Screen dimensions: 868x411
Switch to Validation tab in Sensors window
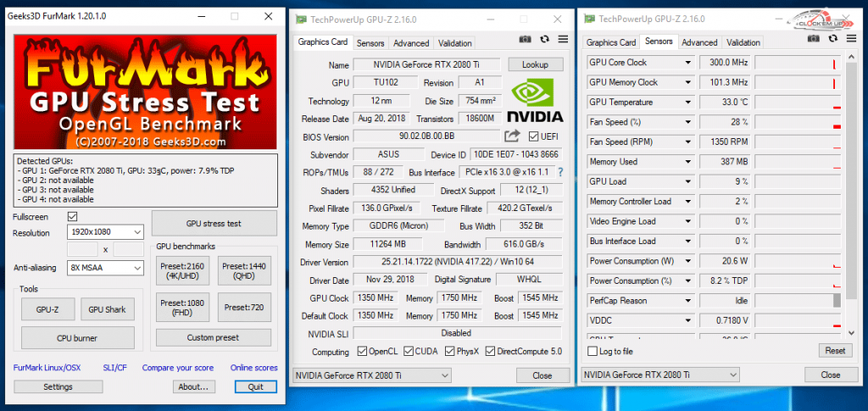coord(743,42)
